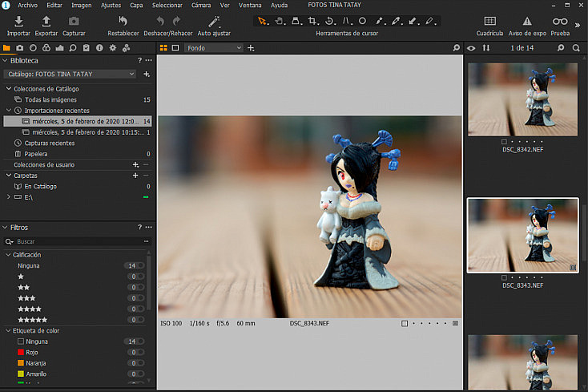The height and width of the screenshot is (392, 588).
Task: Click the Aviso de expo warning icon
Action: (x=527, y=21)
